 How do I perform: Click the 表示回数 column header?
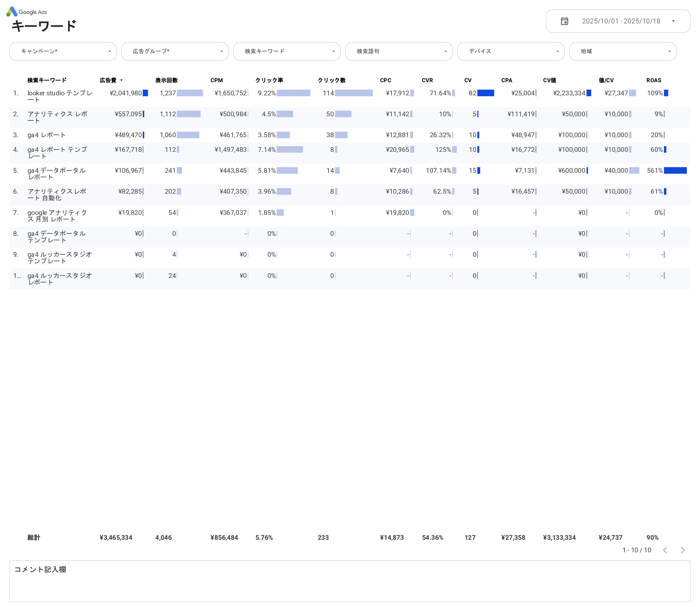click(x=166, y=80)
